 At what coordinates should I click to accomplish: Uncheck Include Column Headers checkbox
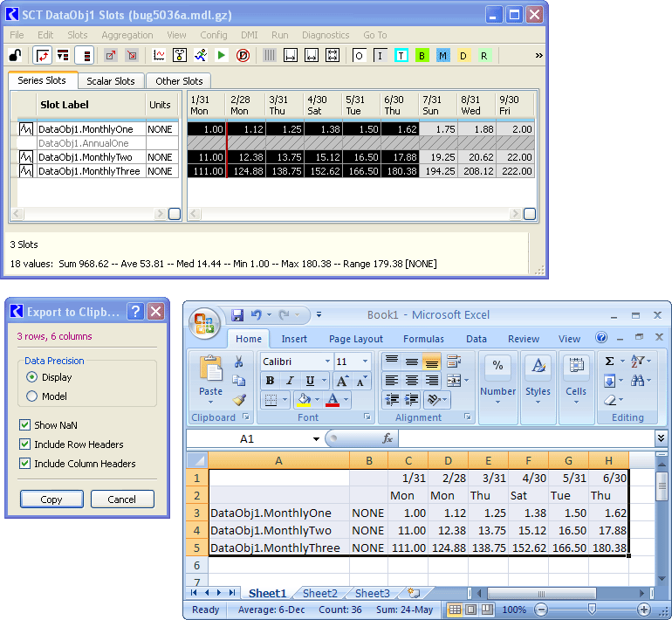[24, 464]
